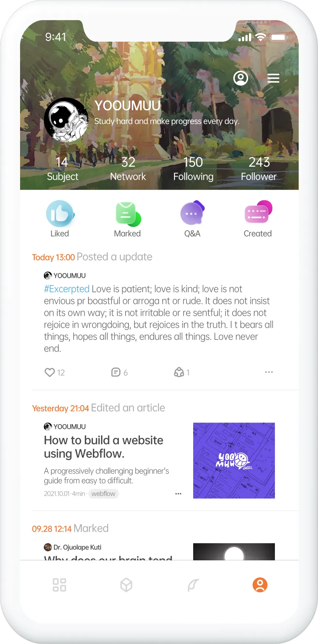Switch to the feather leaf tab

pos(193,585)
